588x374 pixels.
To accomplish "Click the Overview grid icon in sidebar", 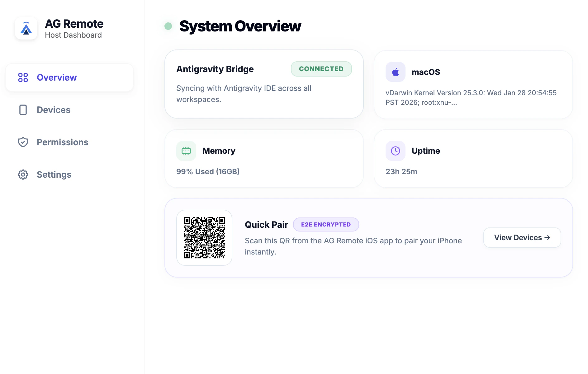I will coord(23,77).
